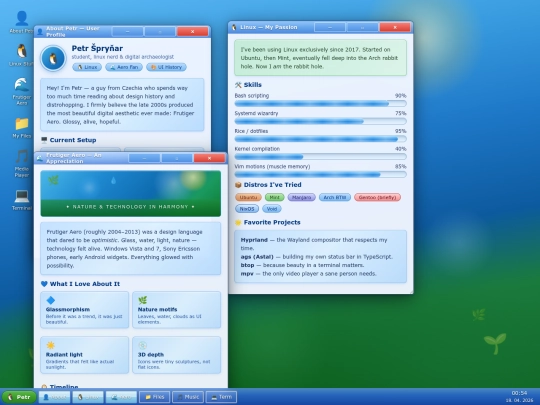The width and height of the screenshot is (540, 405).
Task: Select the Void distro pill
Action: click(x=272, y=209)
